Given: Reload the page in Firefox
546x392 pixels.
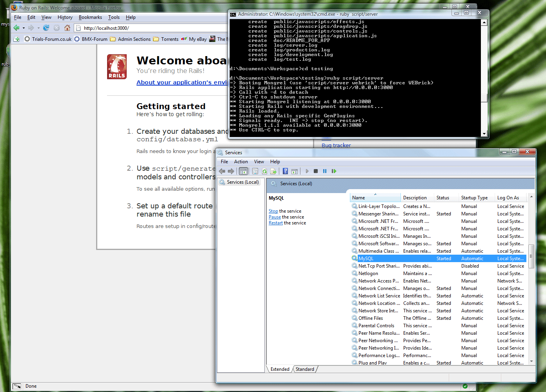Looking at the screenshot, I should click(46, 28).
